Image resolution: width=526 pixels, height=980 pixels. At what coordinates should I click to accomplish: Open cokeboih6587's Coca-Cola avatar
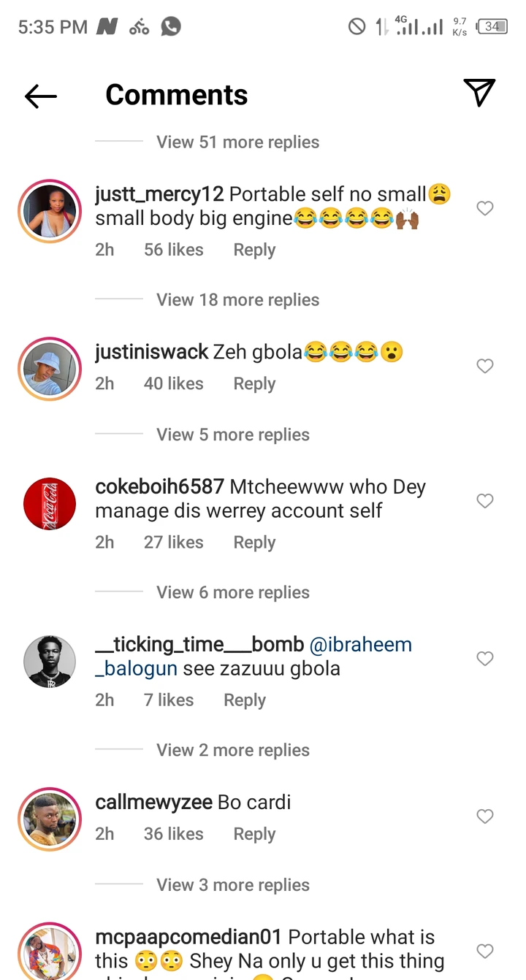pos(50,504)
